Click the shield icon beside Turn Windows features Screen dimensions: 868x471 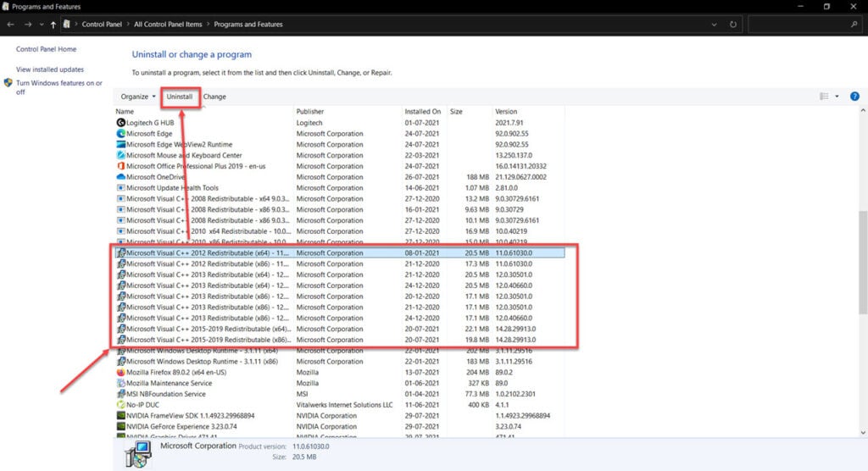click(8, 83)
